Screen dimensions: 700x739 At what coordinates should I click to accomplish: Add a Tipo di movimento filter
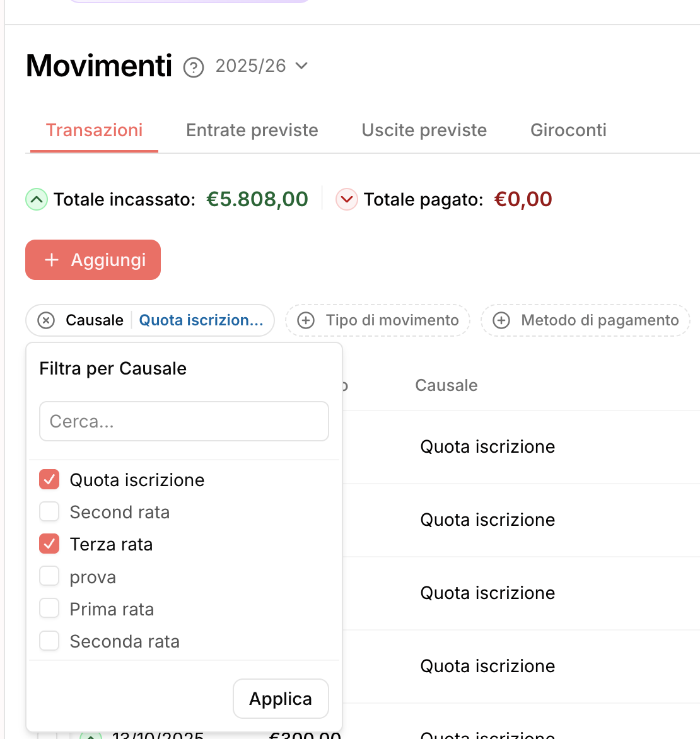pos(378,320)
